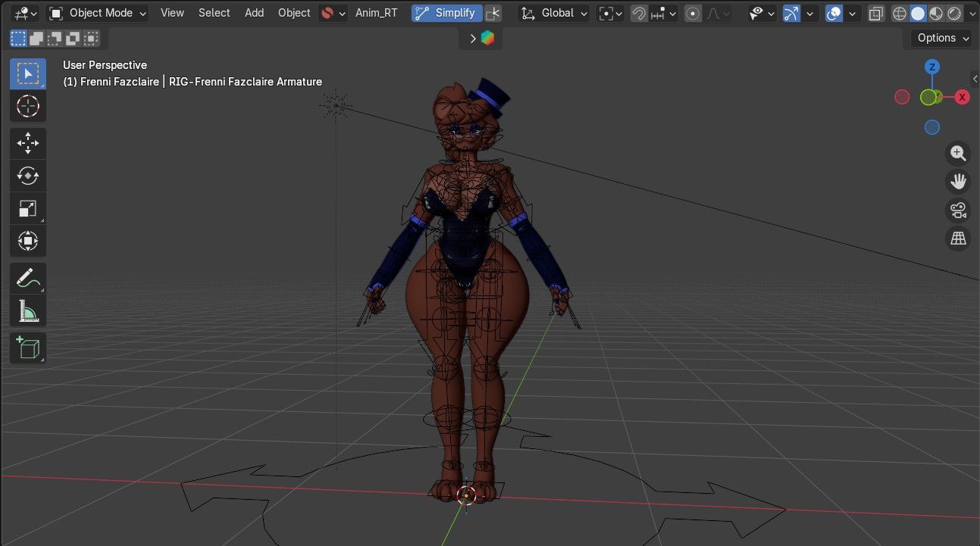Click the zoom magnifier viewport icon
The image size is (980, 546).
pos(958,154)
